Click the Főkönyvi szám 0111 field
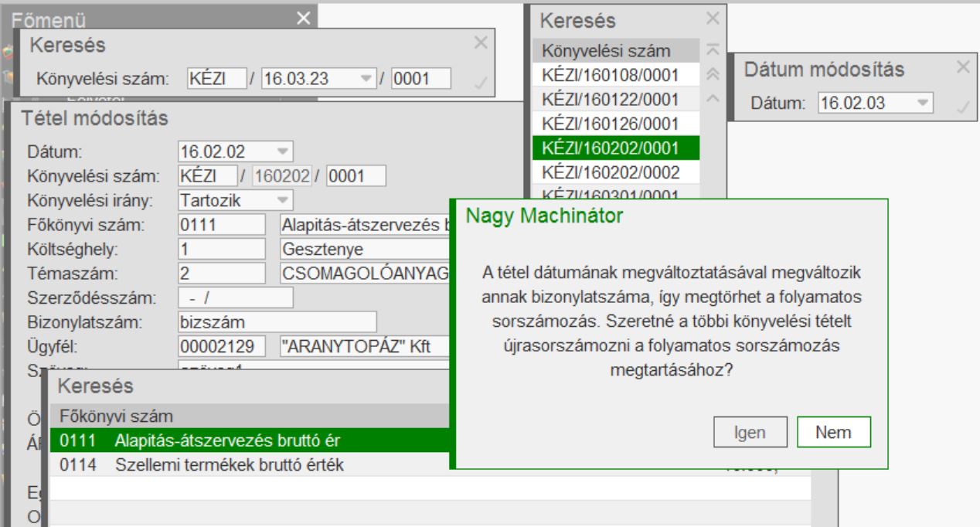 tap(223, 226)
